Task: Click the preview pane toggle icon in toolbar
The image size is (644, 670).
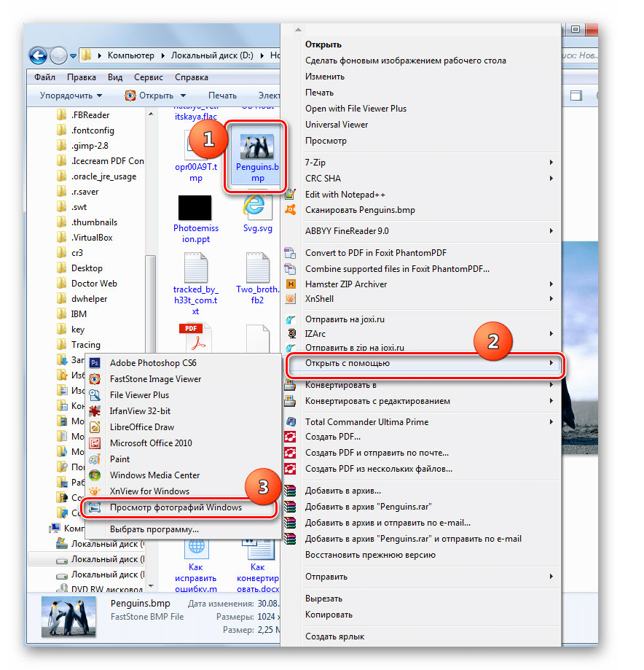Action: pos(576,96)
